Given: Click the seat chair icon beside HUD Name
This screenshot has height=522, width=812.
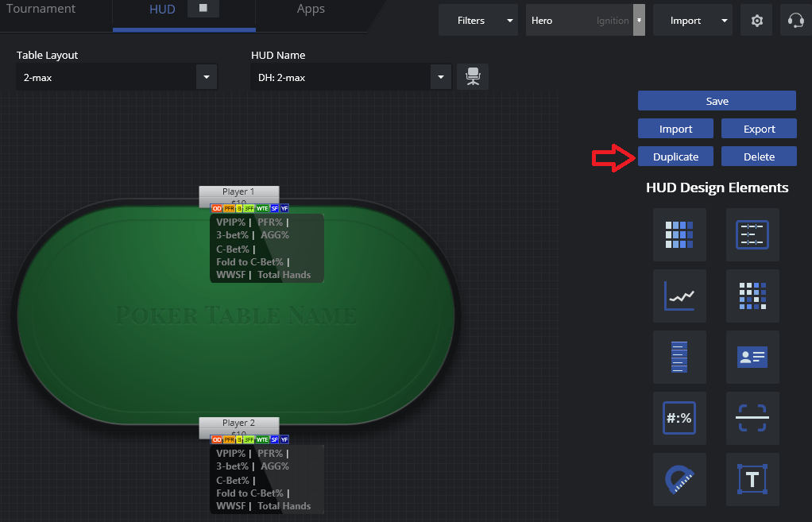Looking at the screenshot, I should coord(472,76).
